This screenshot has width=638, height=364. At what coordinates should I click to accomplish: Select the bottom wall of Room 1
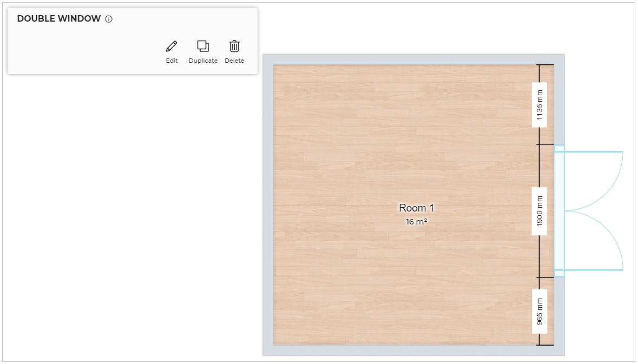(x=411, y=350)
